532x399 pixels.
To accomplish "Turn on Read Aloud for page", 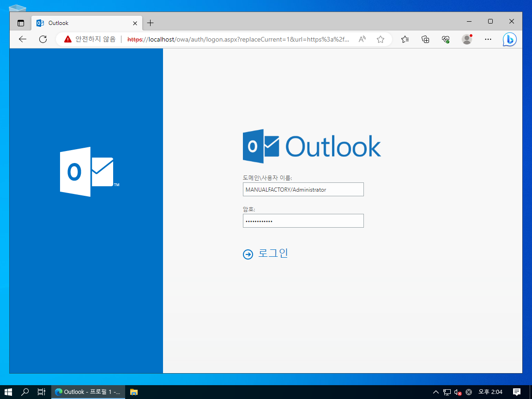I will pos(362,39).
